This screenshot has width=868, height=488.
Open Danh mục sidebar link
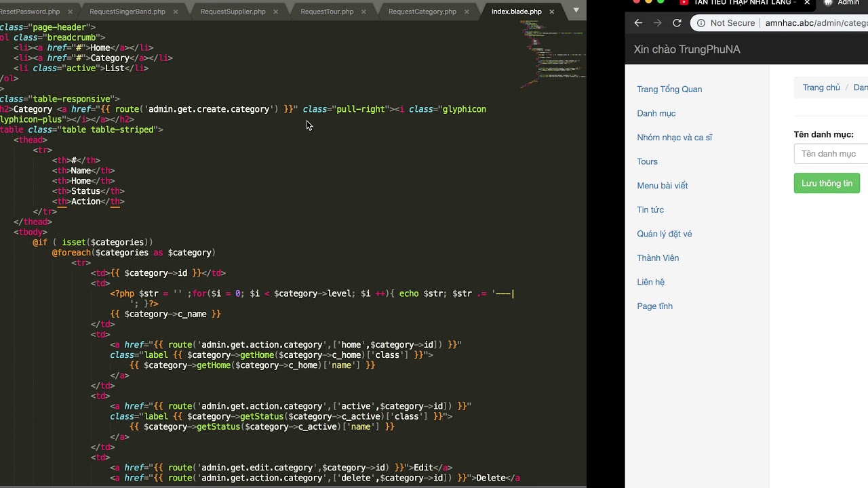coord(656,113)
